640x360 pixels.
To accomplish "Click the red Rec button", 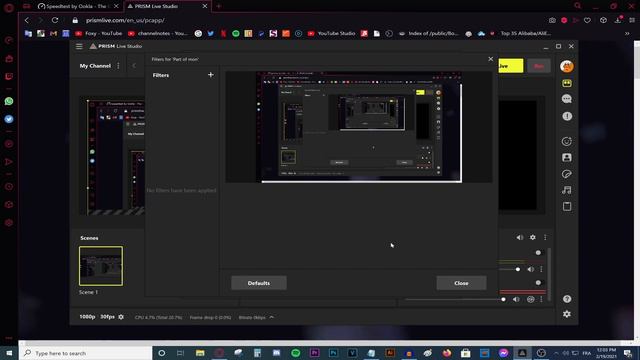I will pyautogui.click(x=539, y=66).
